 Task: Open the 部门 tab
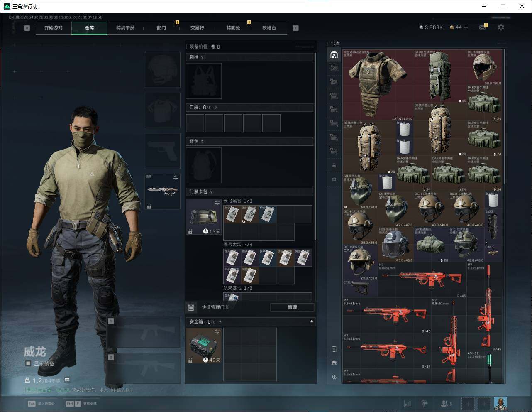coord(161,28)
